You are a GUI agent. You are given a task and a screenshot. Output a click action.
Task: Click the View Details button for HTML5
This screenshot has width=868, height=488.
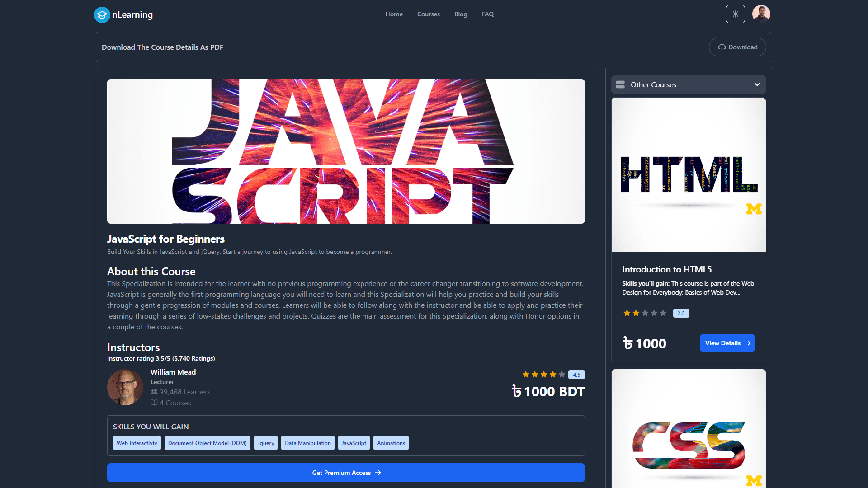point(727,343)
